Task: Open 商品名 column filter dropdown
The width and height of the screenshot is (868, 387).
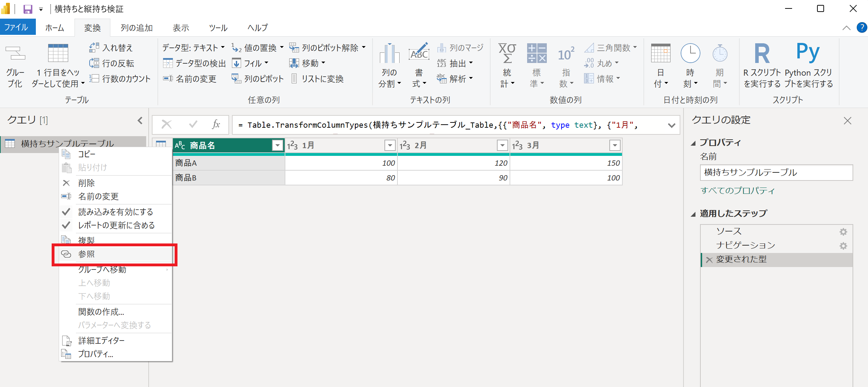Action: click(277, 145)
